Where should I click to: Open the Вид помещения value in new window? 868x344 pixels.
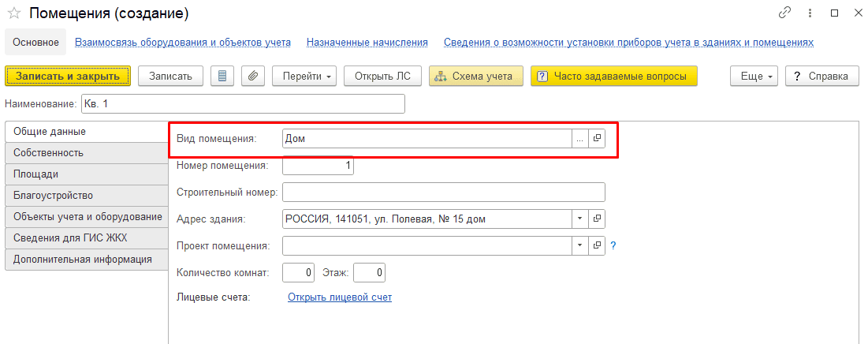click(x=597, y=138)
